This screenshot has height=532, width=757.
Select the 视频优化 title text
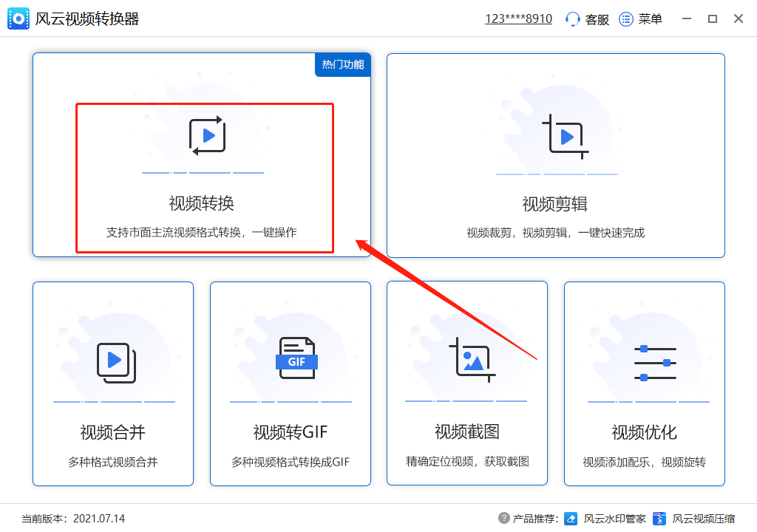tap(644, 432)
